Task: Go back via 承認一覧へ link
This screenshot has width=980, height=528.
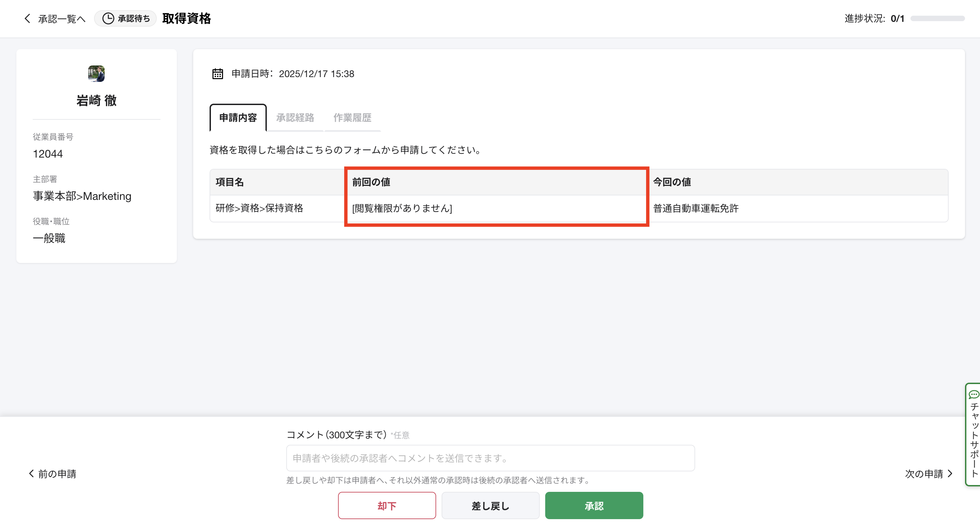Action: (x=62, y=19)
